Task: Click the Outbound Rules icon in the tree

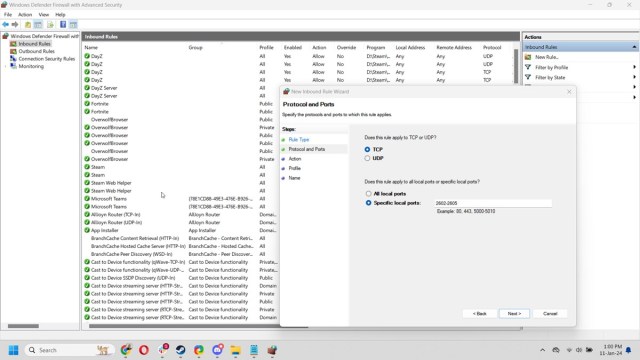Action: 13,51
